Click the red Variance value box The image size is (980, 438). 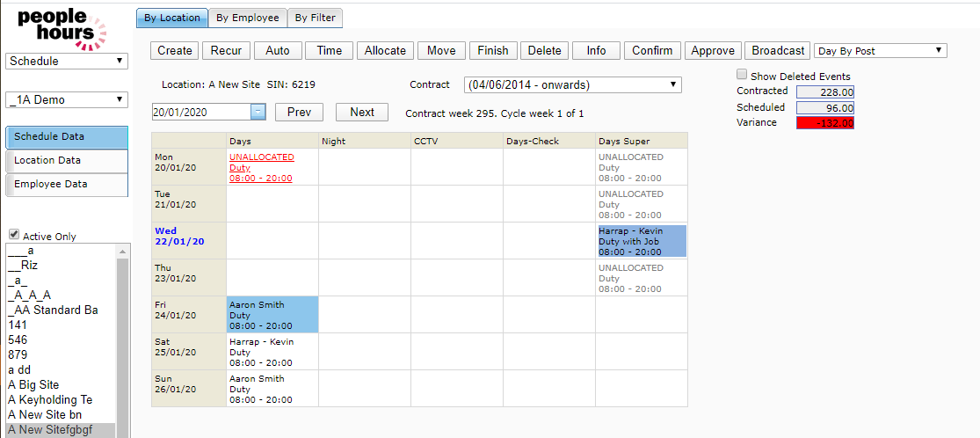[824, 123]
